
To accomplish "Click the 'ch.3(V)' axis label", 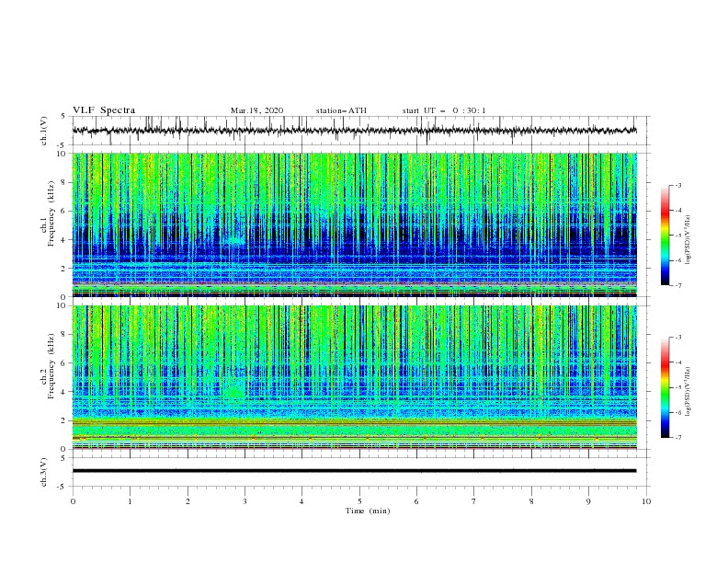I will pyautogui.click(x=44, y=472).
